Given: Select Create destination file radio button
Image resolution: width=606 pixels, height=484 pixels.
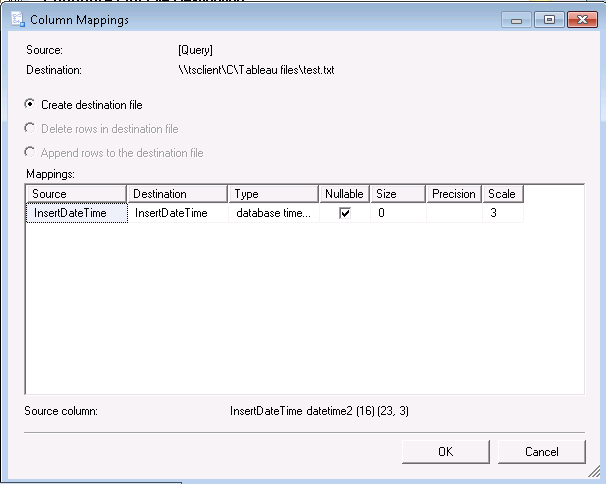Looking at the screenshot, I should click(30, 104).
